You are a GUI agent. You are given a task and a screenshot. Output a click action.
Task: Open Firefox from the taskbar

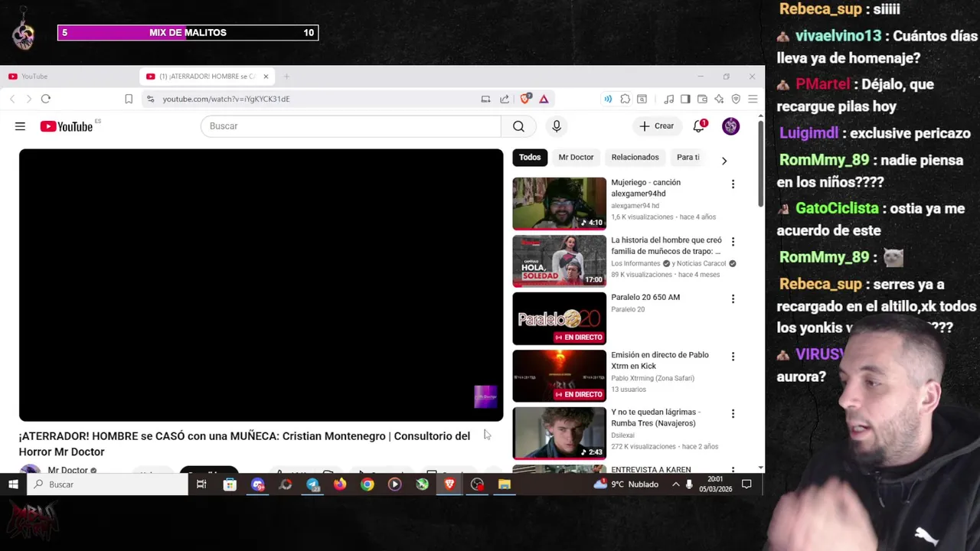point(340,484)
